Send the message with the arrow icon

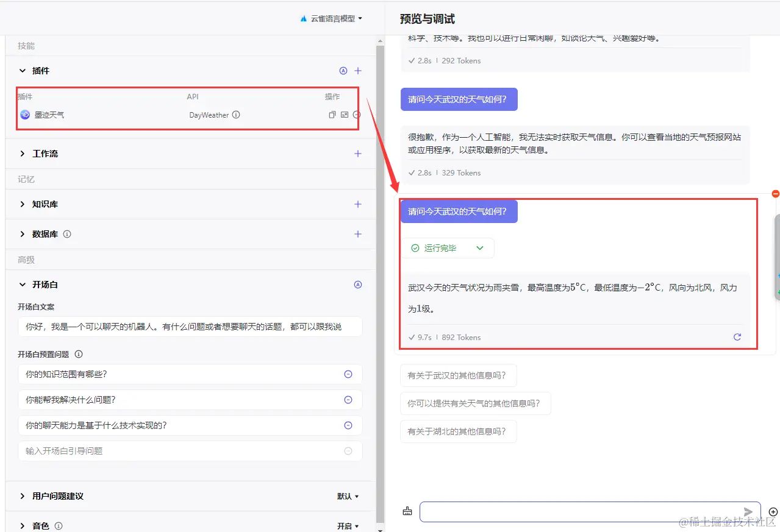pos(748,512)
